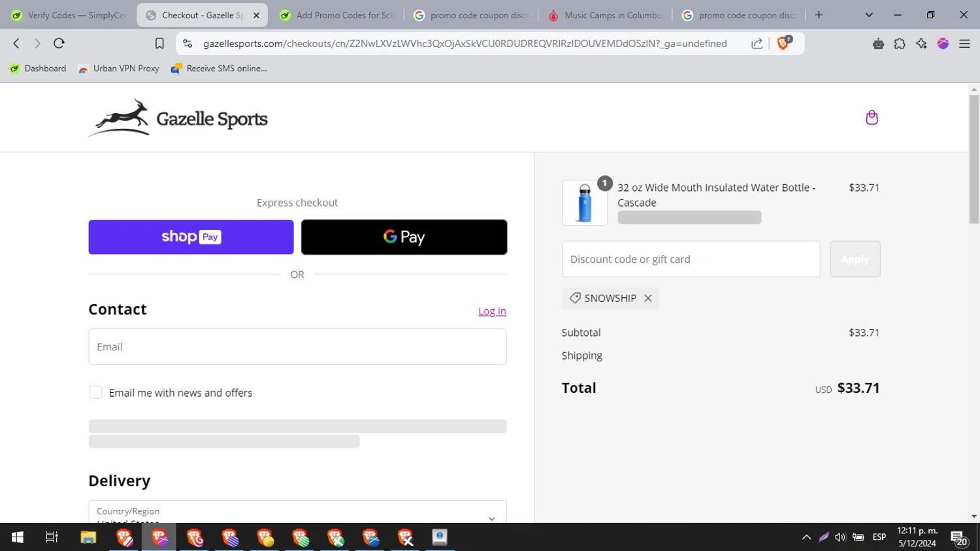Switch to last promo code coupon Google tab

(x=740, y=15)
